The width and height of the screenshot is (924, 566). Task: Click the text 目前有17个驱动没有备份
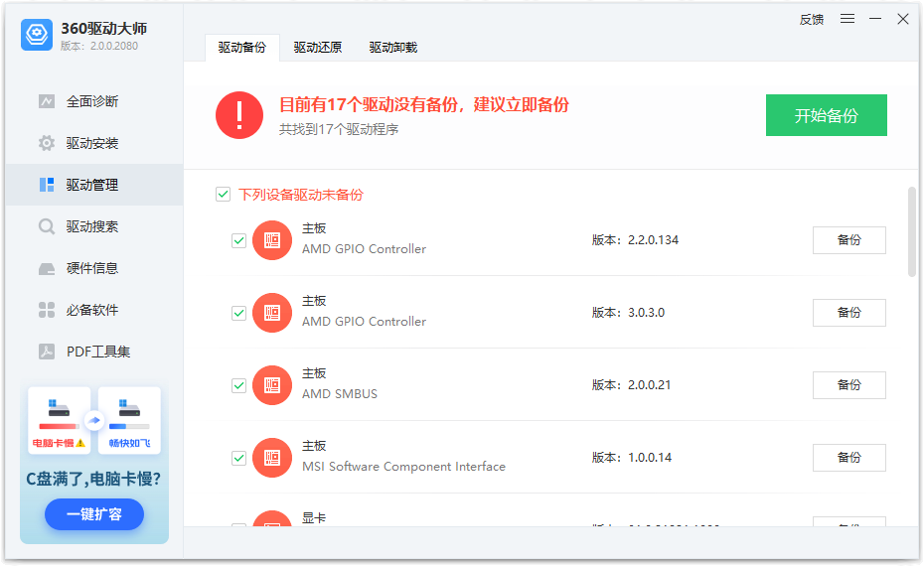point(369,105)
